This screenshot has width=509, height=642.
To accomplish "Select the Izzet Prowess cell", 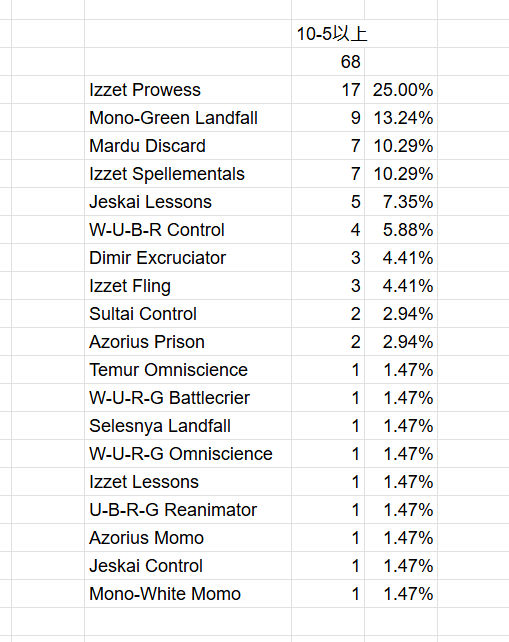I will pos(188,90).
